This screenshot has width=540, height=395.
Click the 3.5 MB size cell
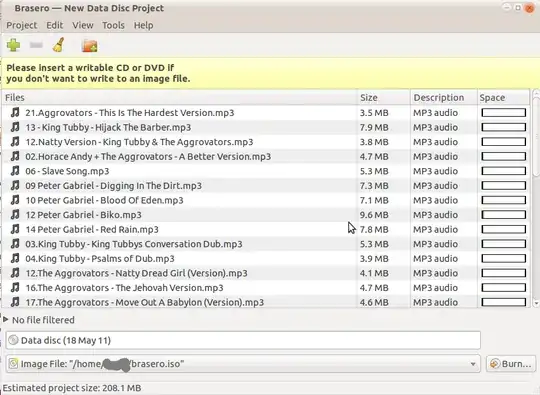[374, 113]
